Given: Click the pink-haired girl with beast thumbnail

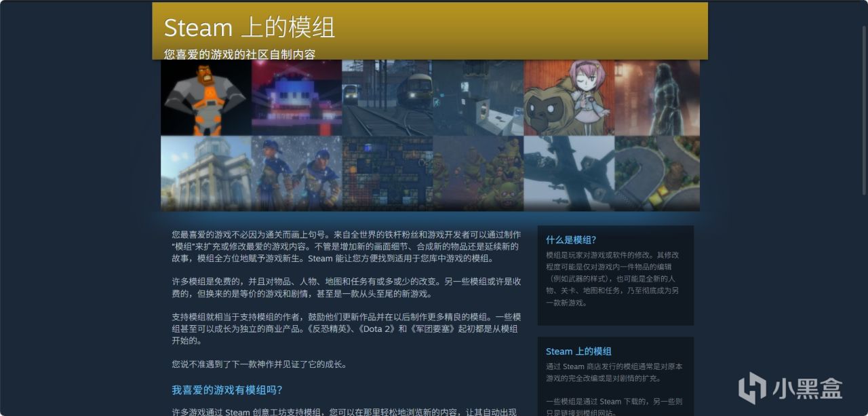Looking at the screenshot, I should click(569, 98).
